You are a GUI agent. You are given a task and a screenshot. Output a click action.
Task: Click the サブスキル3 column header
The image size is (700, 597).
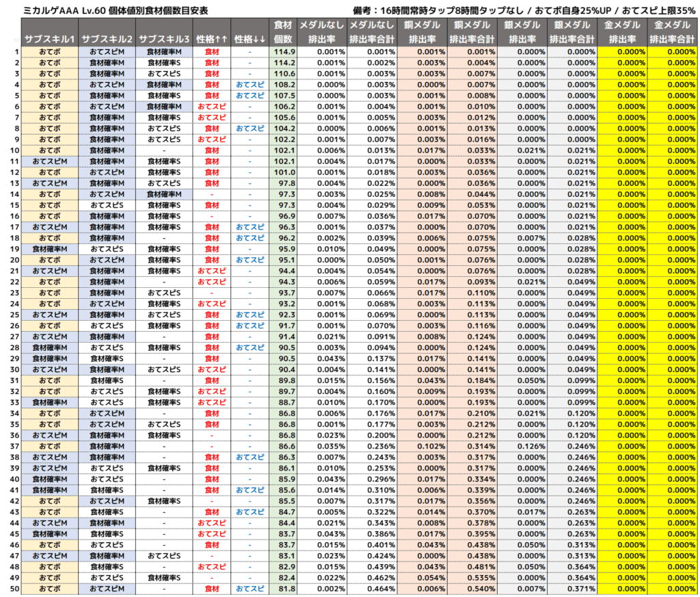pyautogui.click(x=164, y=39)
